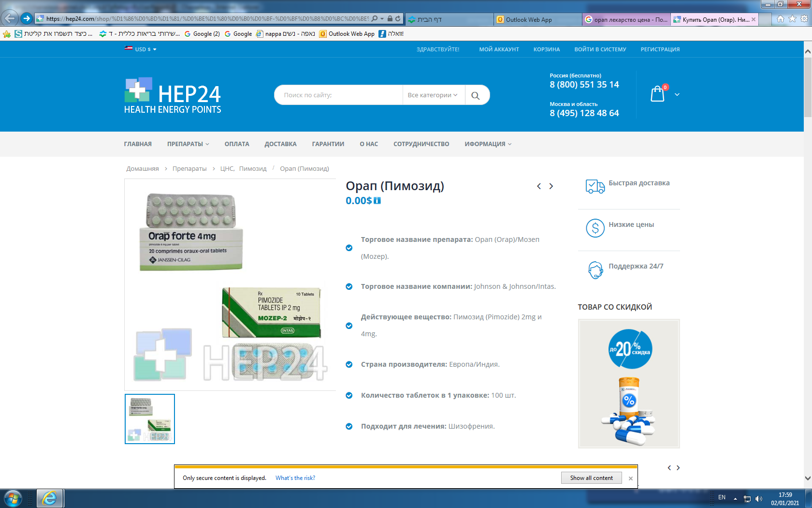Click What's the risk? link
The image size is (812, 508).
295,478
